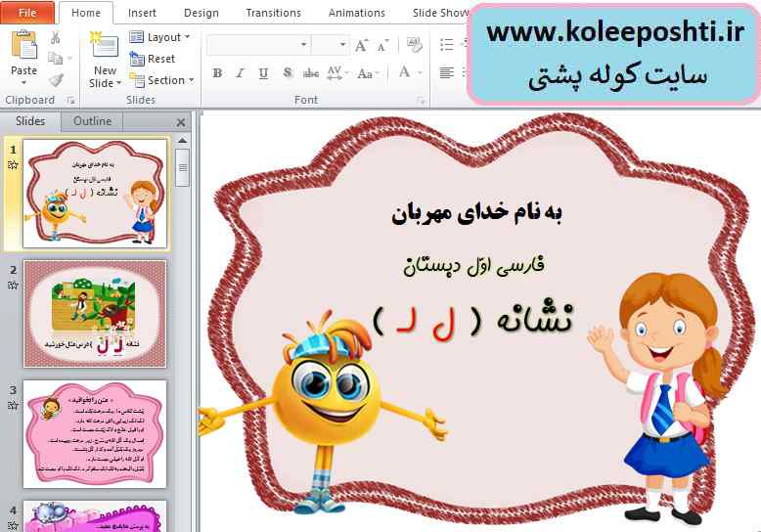The height and width of the screenshot is (532, 761).
Task: Click the Paste clipboard icon
Action: pyautogui.click(x=23, y=45)
